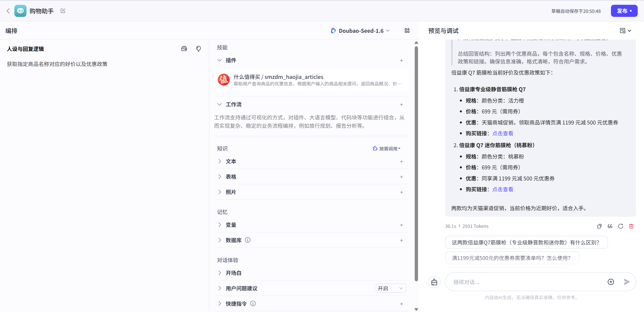
Task: Add attachment via plus icon in chat input
Action: click(x=610, y=282)
